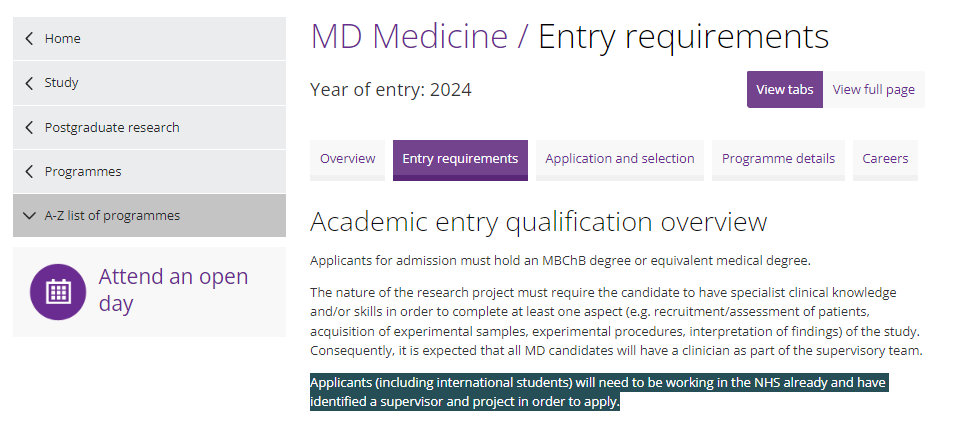Image resolution: width=955 pixels, height=428 pixels.
Task: Open the Attend an open day link
Action: click(x=174, y=290)
